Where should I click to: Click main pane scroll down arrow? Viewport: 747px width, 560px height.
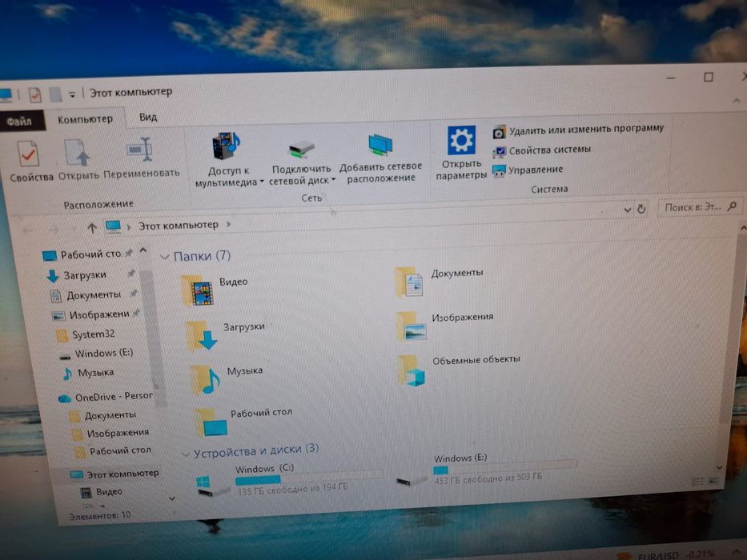(719, 467)
